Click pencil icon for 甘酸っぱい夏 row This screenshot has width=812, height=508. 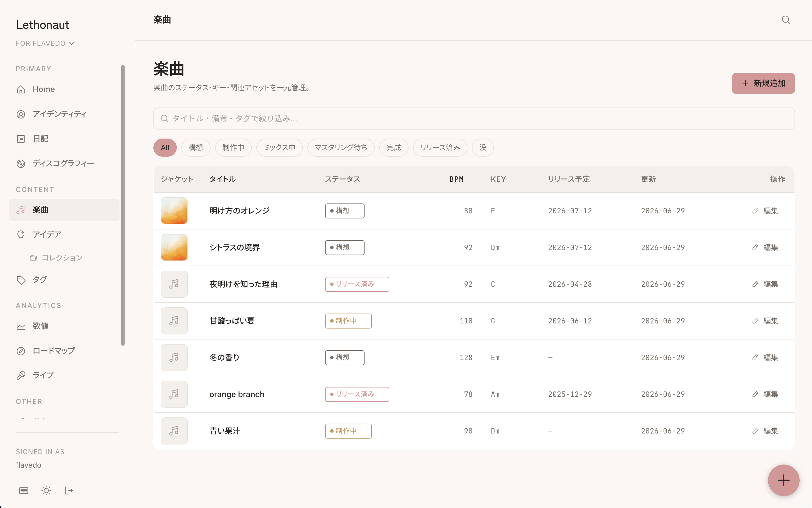tap(755, 321)
